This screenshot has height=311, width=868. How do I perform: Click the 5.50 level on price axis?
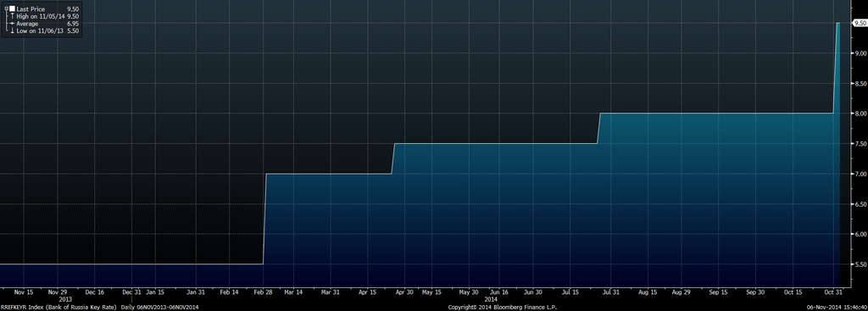pyautogui.click(x=860, y=264)
